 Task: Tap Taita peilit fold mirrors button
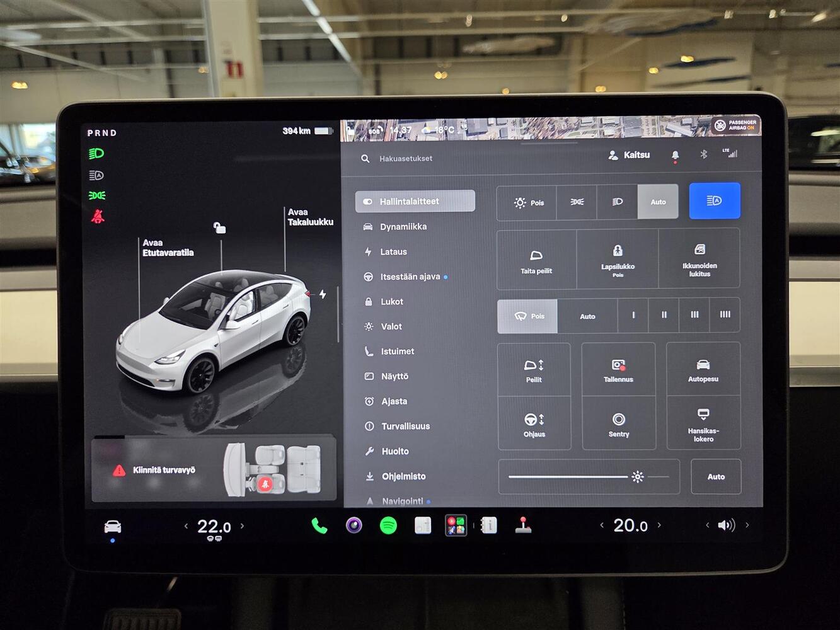click(x=536, y=260)
